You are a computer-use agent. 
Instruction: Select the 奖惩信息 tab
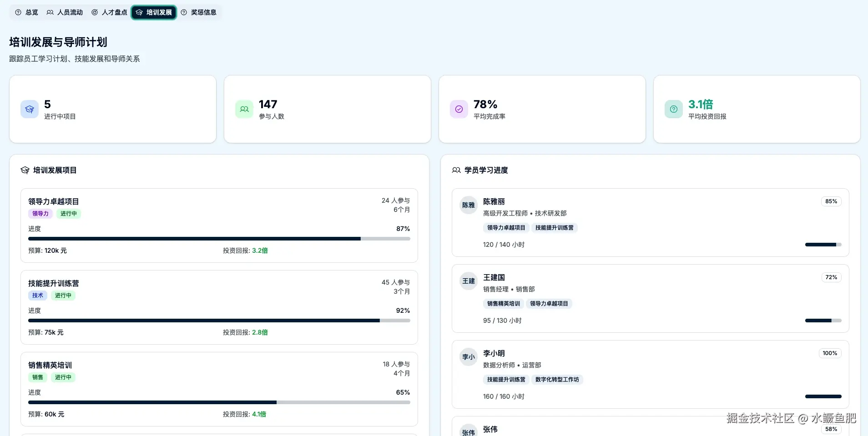pos(198,12)
